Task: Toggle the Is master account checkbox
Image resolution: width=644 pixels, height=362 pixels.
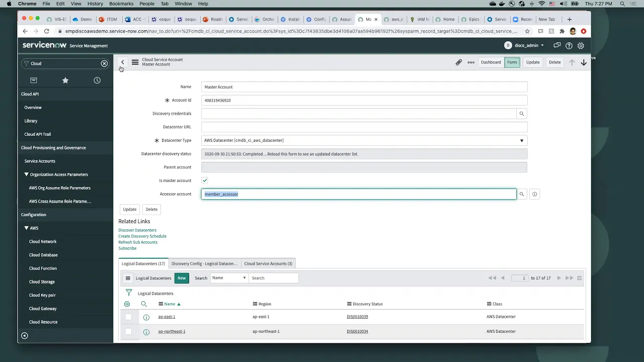Action: pyautogui.click(x=205, y=180)
